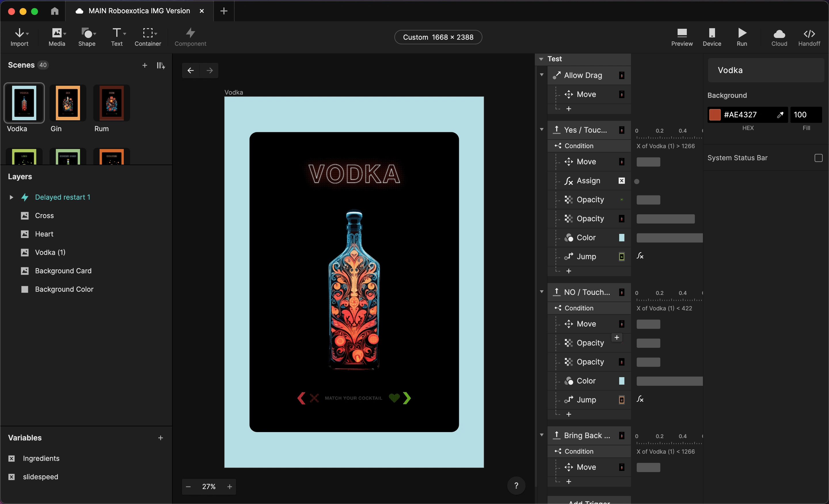This screenshot has height=504, width=829.
Task: Add a new scene
Action: (x=145, y=65)
